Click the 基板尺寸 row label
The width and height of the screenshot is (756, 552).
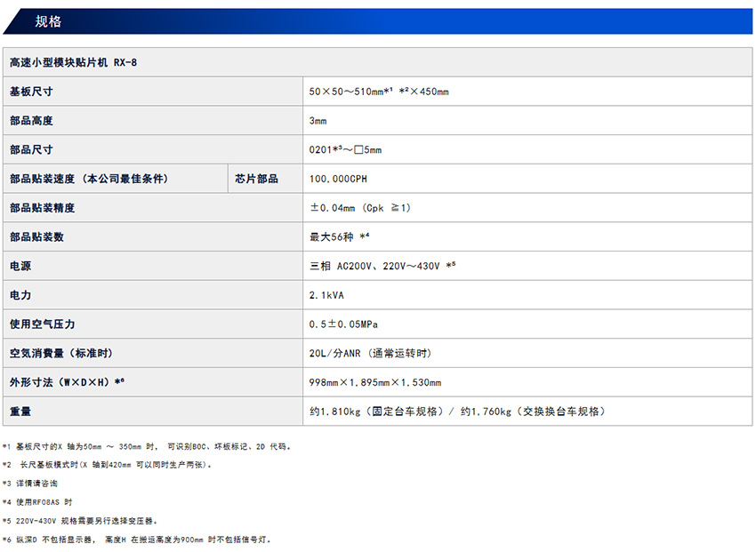[31, 92]
